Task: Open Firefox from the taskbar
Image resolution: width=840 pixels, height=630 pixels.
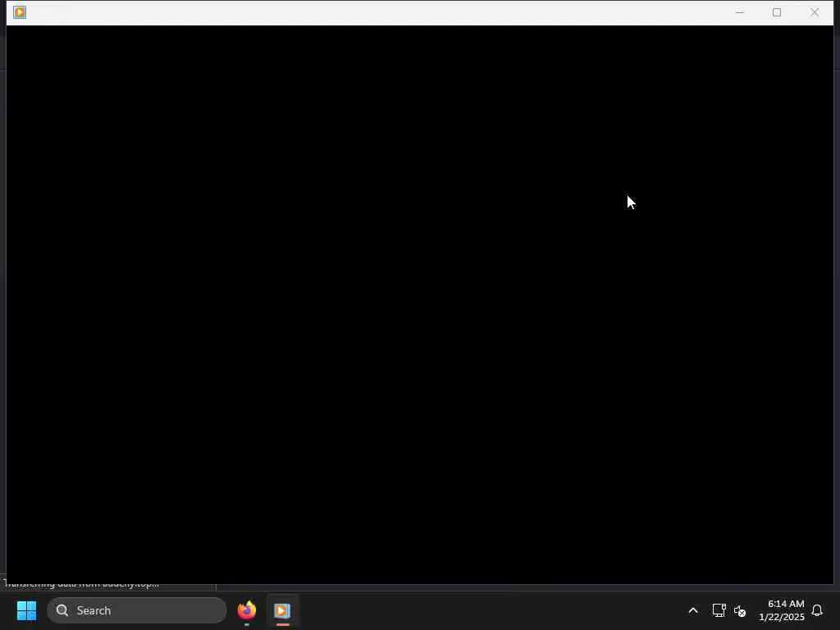Action: [246, 610]
